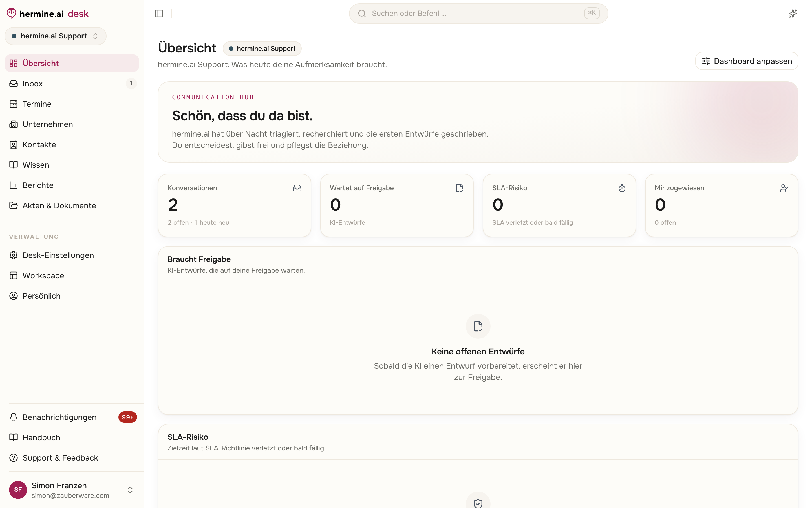The width and height of the screenshot is (812, 508).
Task: Toggle the sidebar panel icon
Action: (x=159, y=14)
